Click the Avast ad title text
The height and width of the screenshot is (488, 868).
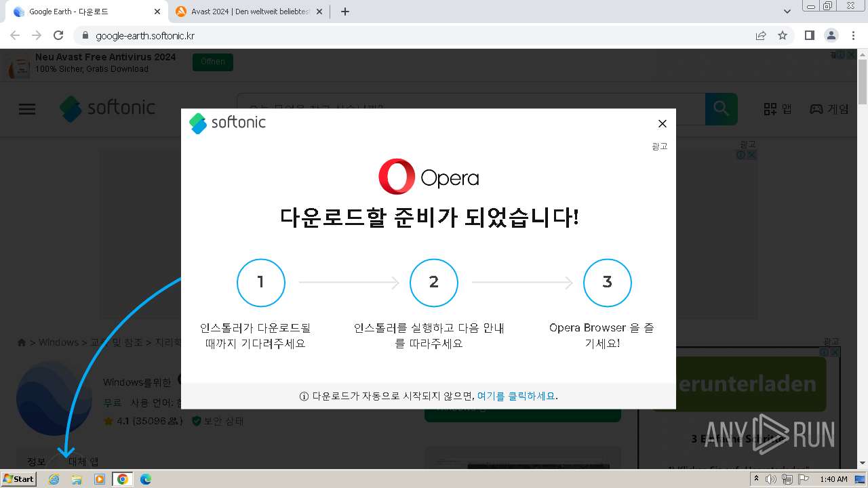pos(105,57)
